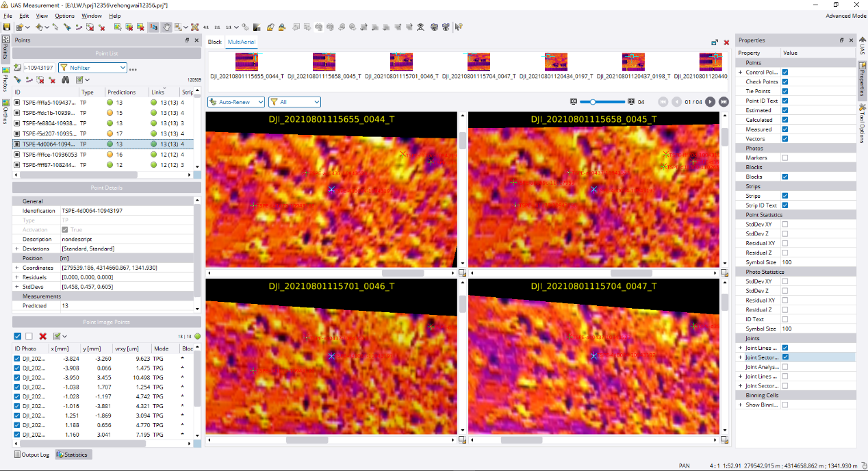868x471 pixels.
Task: Adjust the image count slider
Action: (593, 102)
